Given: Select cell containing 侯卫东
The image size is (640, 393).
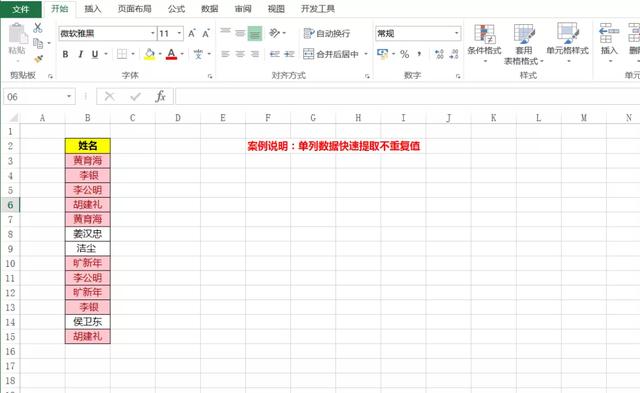Looking at the screenshot, I should (87, 322).
